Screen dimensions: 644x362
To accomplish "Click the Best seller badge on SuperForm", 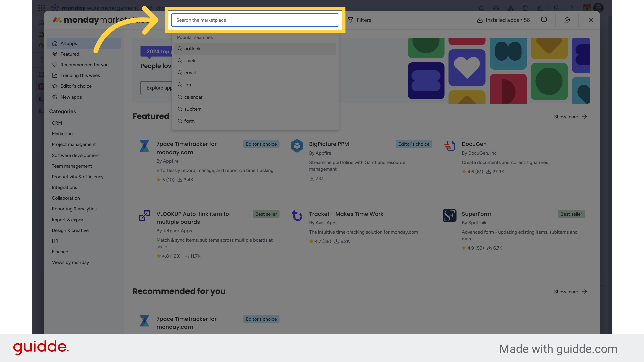I will [x=571, y=214].
